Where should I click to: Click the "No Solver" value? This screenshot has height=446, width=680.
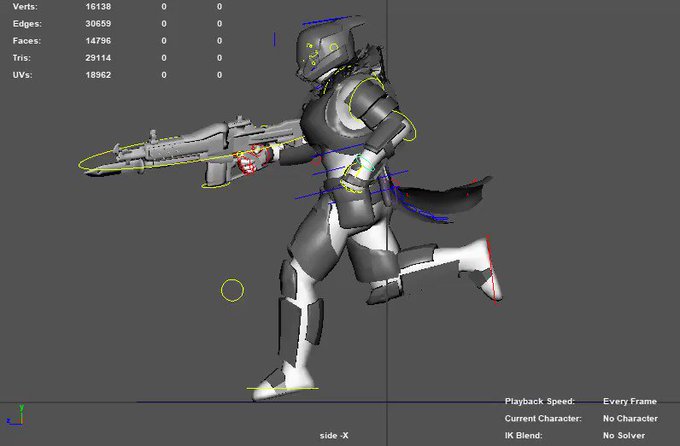pos(624,435)
